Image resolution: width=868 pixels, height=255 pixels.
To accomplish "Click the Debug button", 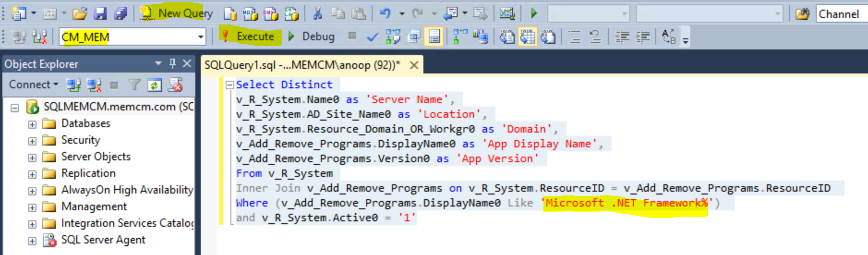I will coord(311,36).
